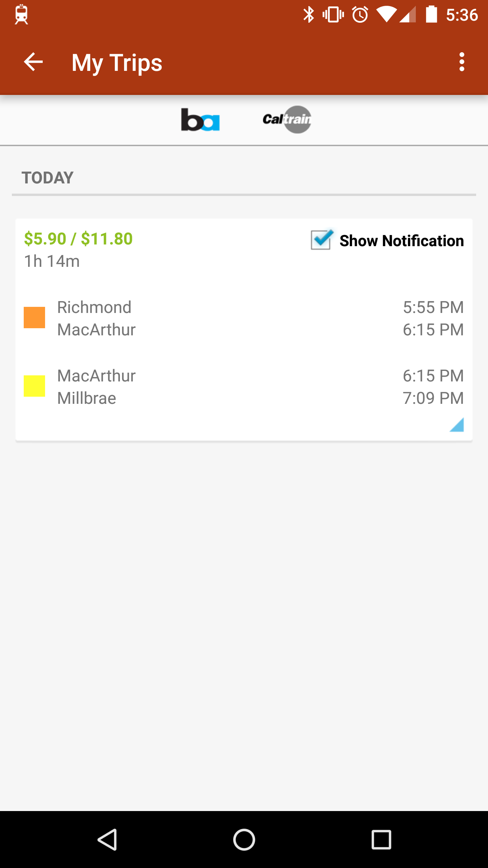Tap the 7:09 PM arrival time
Viewport: 488px width, 868px height.
click(433, 398)
